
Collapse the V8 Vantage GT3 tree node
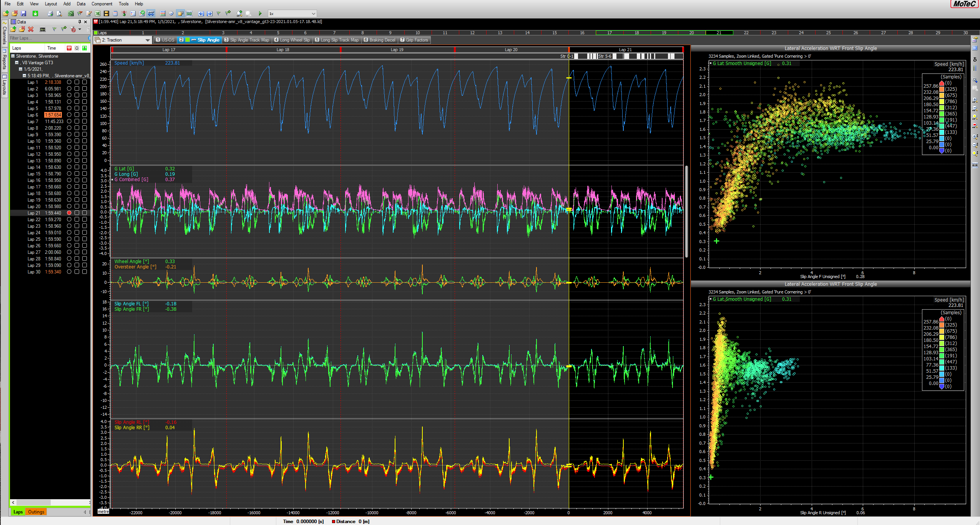tap(17, 63)
